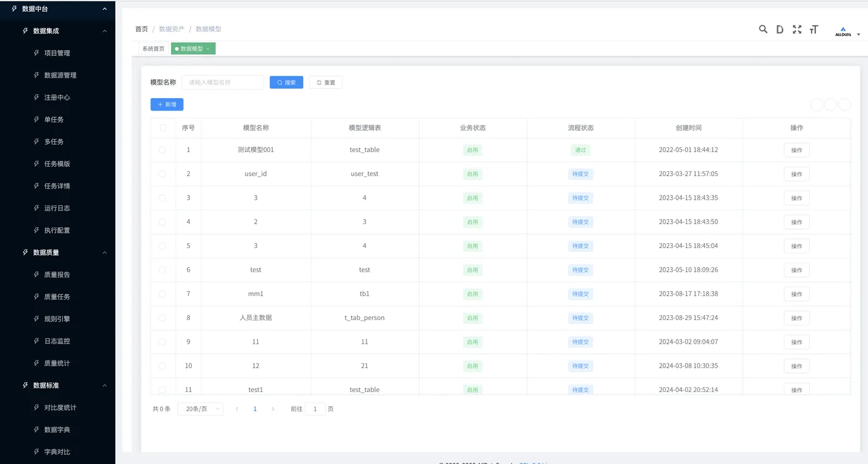Collapse the 数据标准 submenu chevron

coord(104,385)
